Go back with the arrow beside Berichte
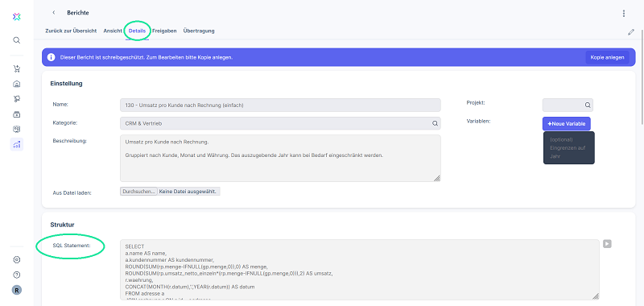Image resolution: width=644 pixels, height=306 pixels. pos(54,13)
